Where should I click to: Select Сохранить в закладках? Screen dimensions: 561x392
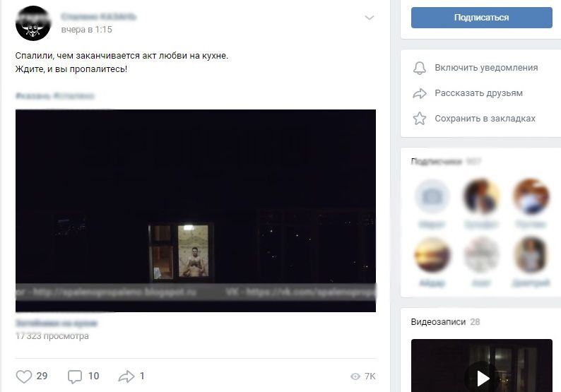click(485, 119)
